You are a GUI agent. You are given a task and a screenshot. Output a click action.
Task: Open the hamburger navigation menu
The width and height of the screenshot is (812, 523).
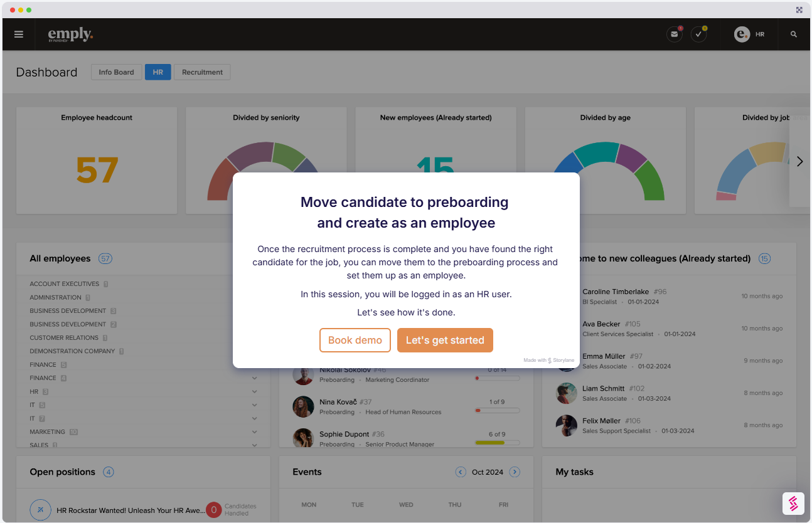pyautogui.click(x=19, y=34)
